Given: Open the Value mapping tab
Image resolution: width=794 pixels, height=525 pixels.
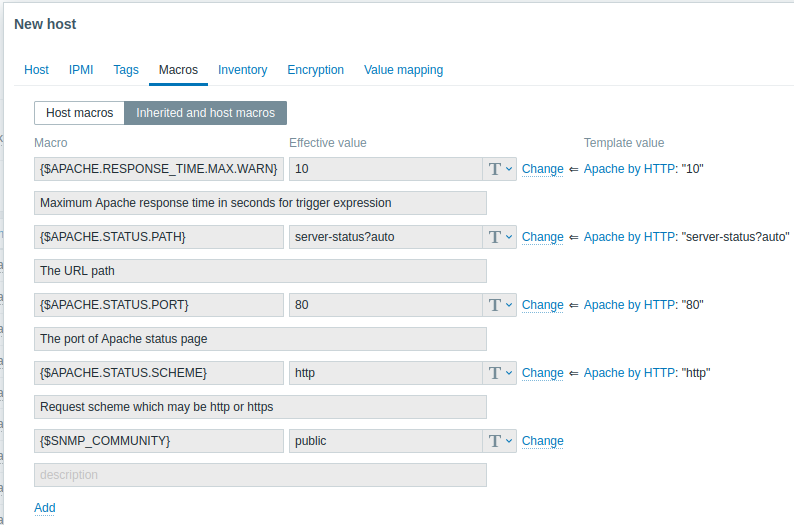Looking at the screenshot, I should 404,70.
